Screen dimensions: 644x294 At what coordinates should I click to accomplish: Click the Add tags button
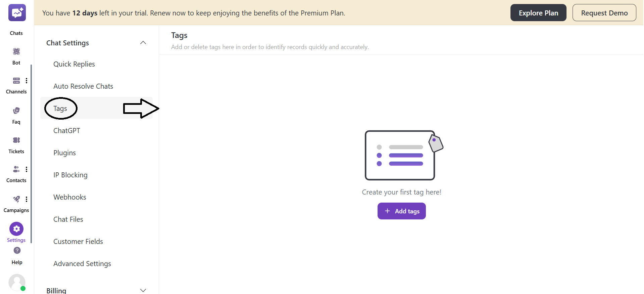(401, 211)
